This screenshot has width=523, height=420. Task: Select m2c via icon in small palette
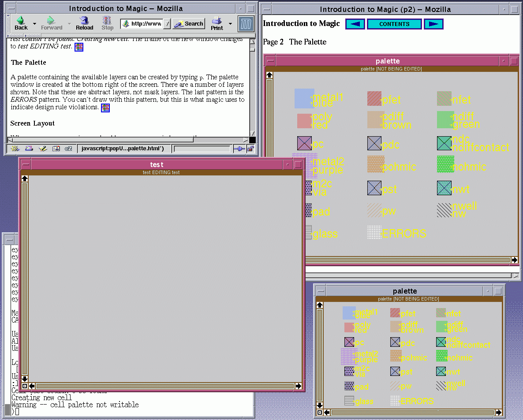[x=349, y=372]
